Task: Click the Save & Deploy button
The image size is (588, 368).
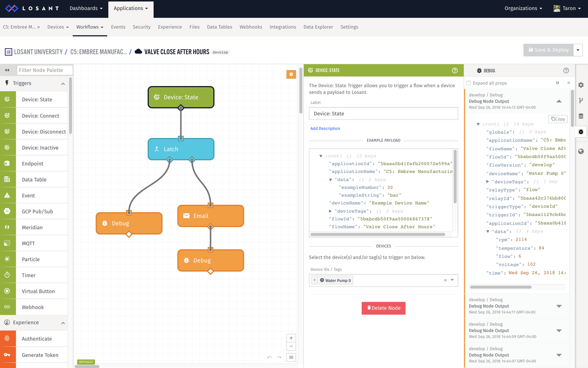Action: [x=548, y=50]
